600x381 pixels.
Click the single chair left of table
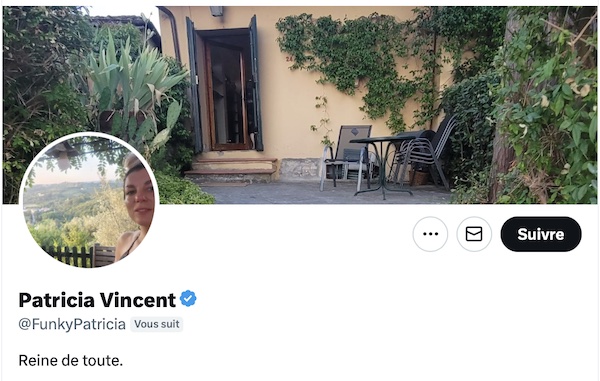tap(345, 157)
